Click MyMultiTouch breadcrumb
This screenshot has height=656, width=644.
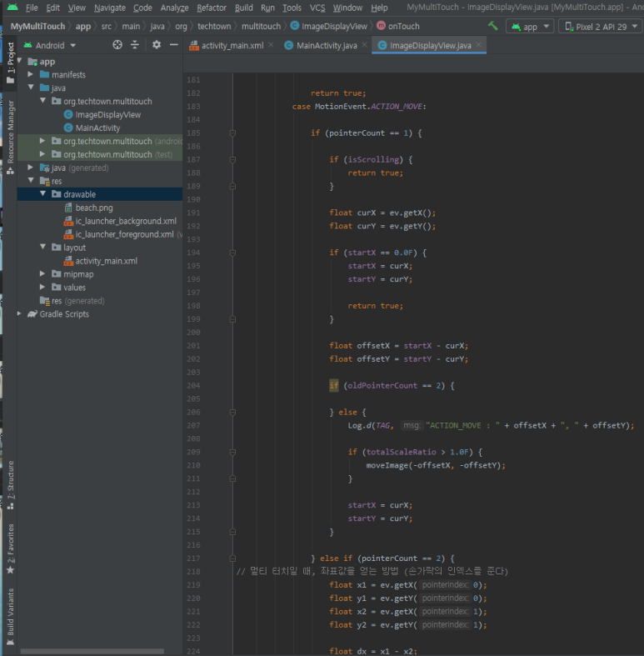tap(37, 27)
